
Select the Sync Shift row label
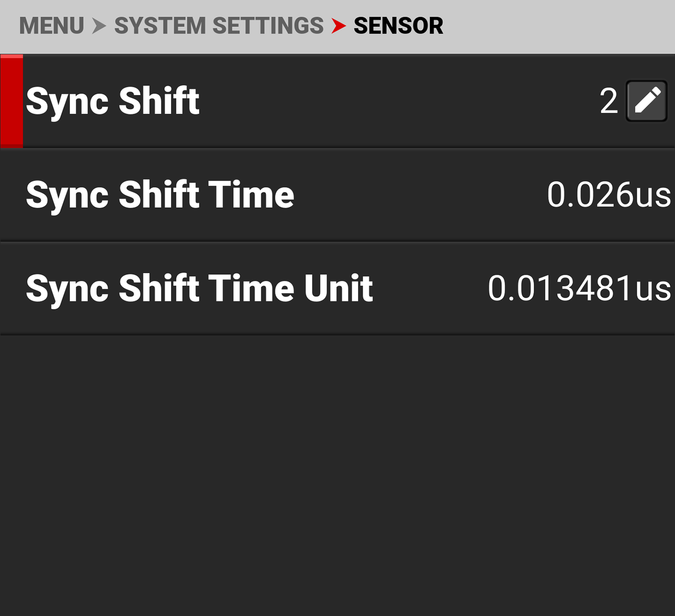(112, 101)
